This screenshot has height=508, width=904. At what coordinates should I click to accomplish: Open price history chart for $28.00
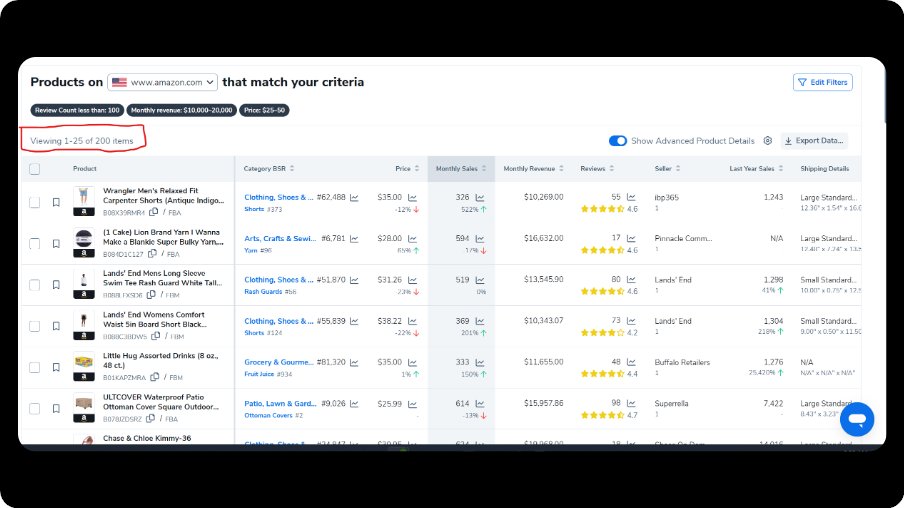click(x=412, y=239)
